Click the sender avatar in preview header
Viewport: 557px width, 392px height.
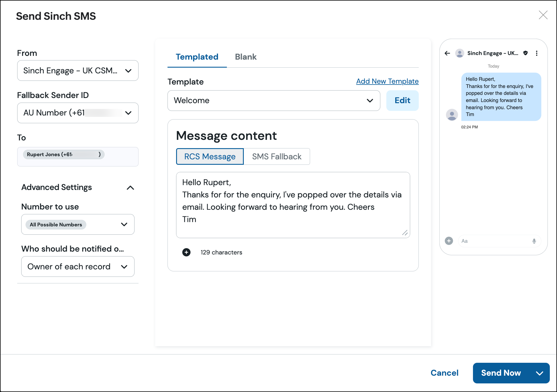pos(459,53)
